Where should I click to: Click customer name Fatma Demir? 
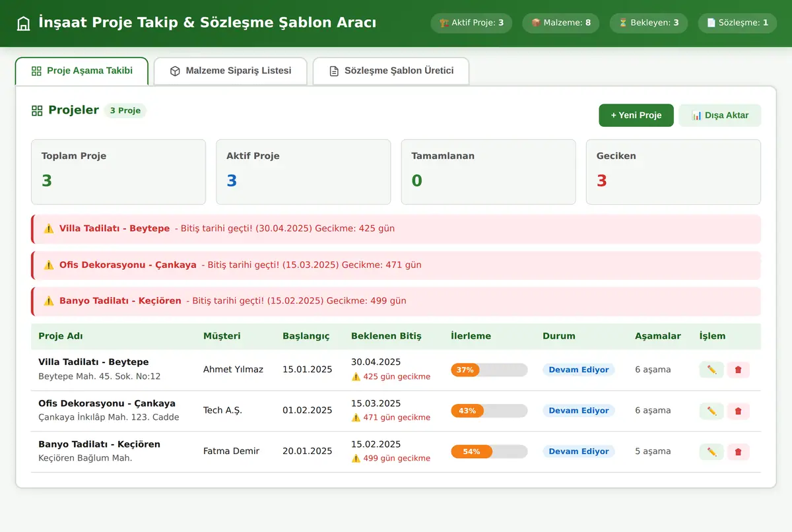coord(232,451)
